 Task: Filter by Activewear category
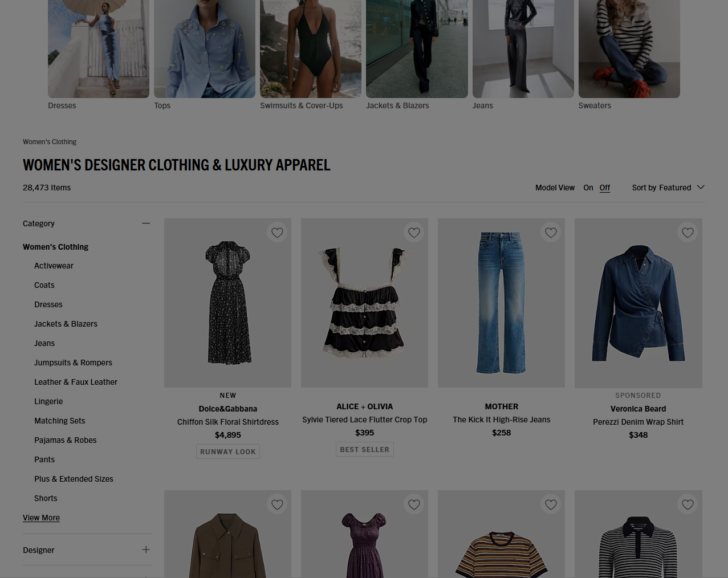[x=54, y=266]
